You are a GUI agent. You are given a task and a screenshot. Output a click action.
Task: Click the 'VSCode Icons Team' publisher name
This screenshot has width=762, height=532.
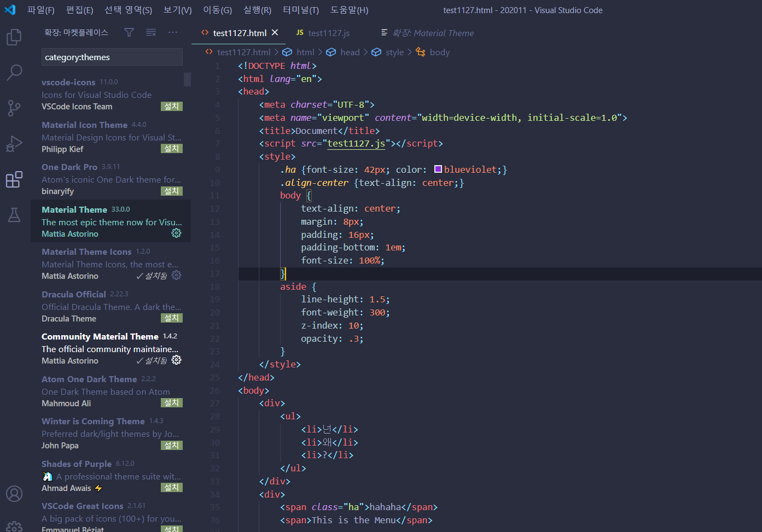(x=77, y=106)
